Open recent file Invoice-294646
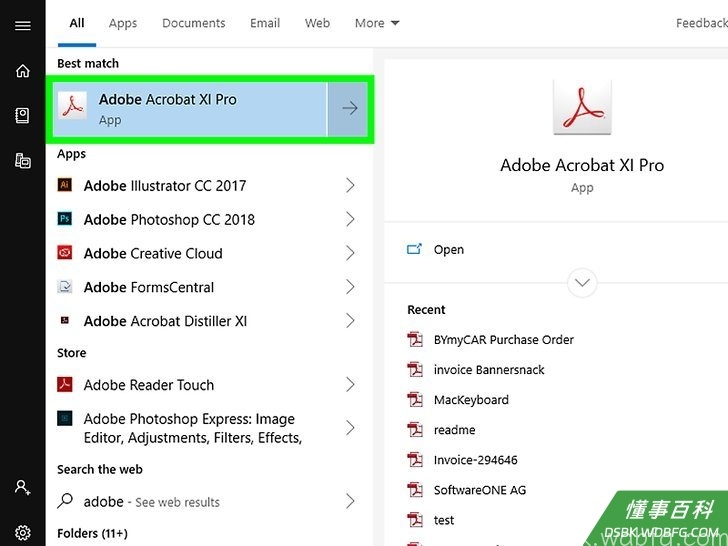This screenshot has height=546, width=728. pyautogui.click(x=475, y=460)
